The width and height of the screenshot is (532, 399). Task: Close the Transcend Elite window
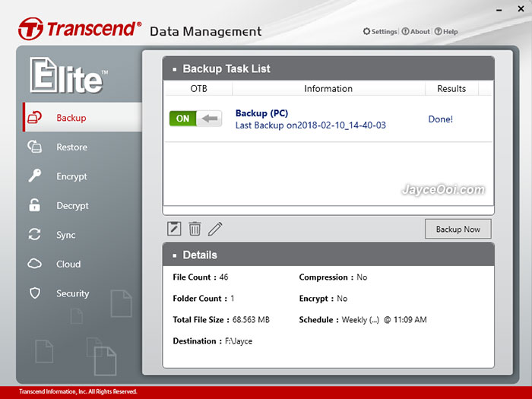(x=521, y=9)
